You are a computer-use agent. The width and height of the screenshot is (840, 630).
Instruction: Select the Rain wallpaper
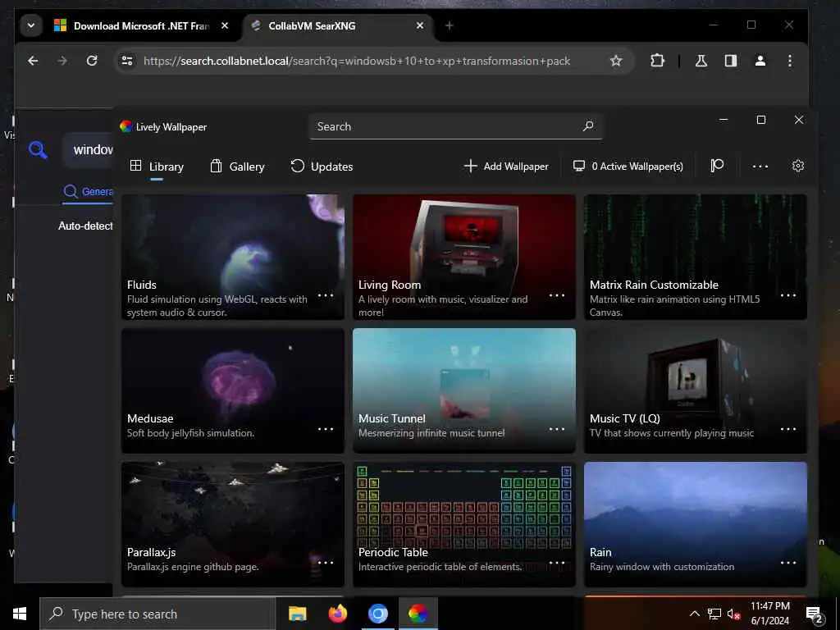(696, 524)
